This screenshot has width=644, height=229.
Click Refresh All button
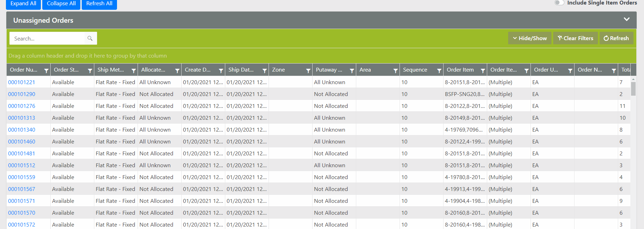click(99, 3)
